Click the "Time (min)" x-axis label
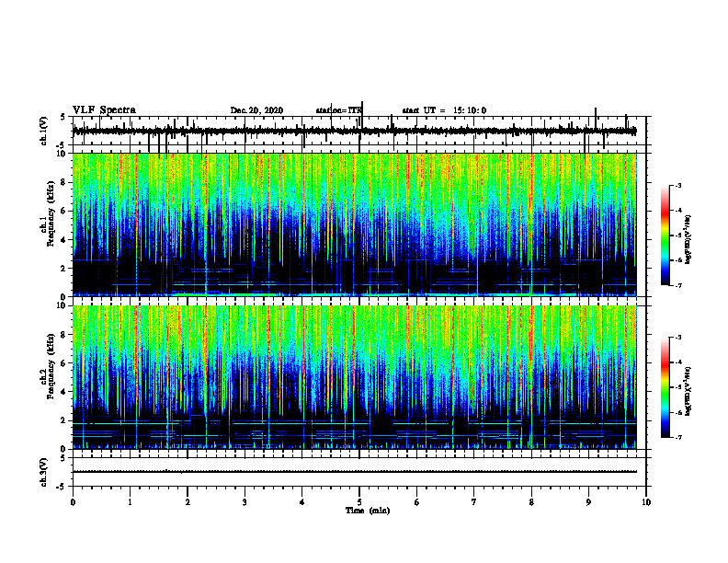 368,511
